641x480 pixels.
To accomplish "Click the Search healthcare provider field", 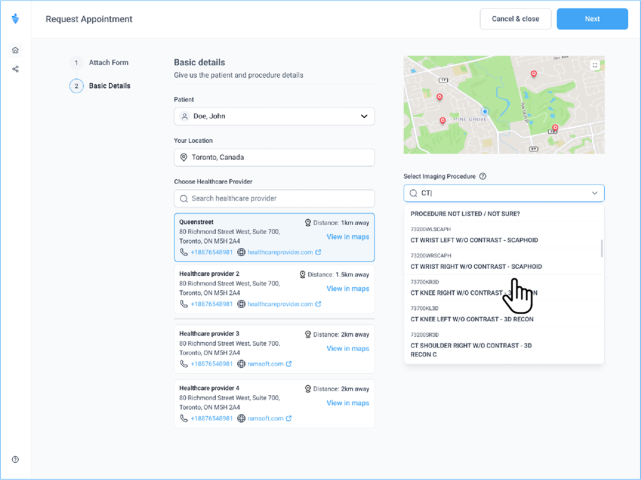I will pyautogui.click(x=274, y=198).
